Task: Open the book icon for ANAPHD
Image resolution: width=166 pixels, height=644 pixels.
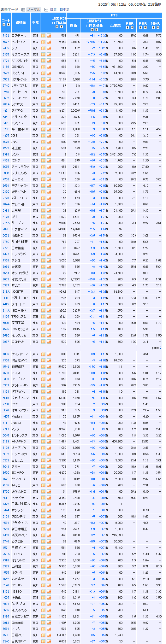Action: [43, 442]
